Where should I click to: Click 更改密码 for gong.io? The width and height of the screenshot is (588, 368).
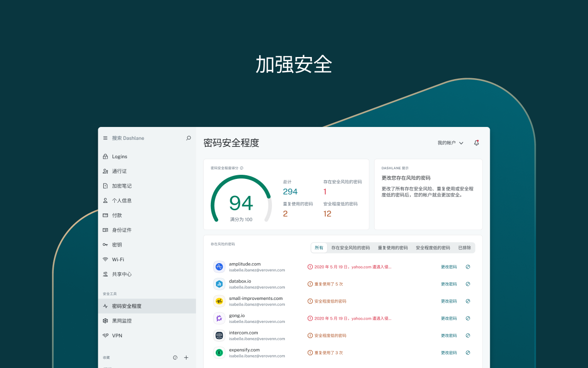tap(448, 318)
